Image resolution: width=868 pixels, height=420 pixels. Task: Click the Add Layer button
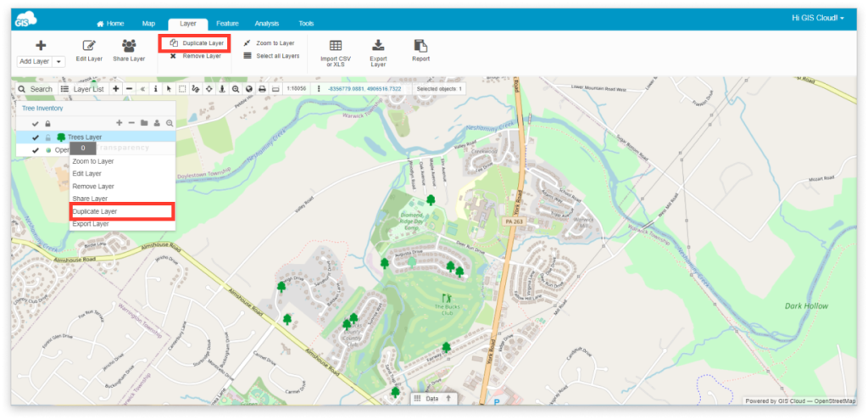coord(34,61)
